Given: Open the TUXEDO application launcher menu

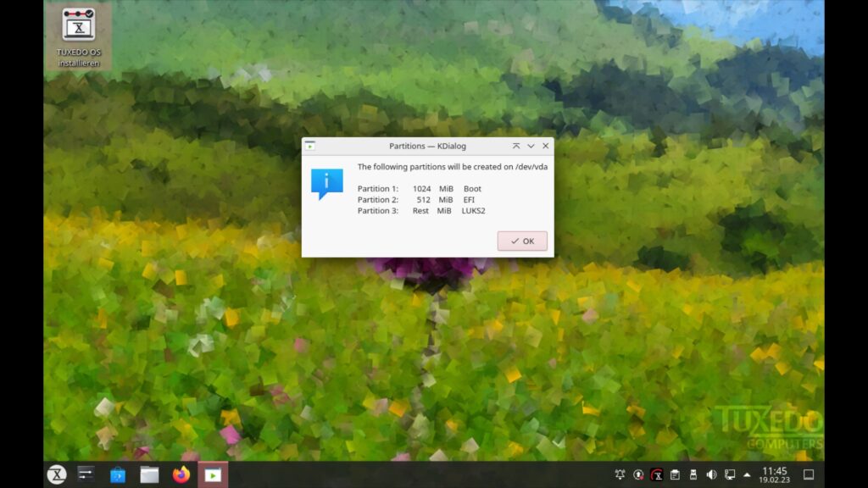Looking at the screenshot, I should pos(57,474).
